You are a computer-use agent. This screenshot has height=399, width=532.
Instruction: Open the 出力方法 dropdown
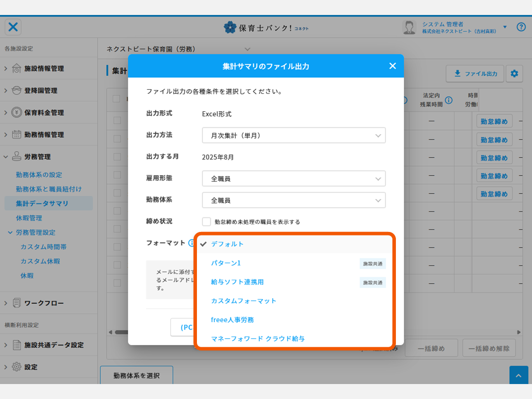[x=294, y=135]
